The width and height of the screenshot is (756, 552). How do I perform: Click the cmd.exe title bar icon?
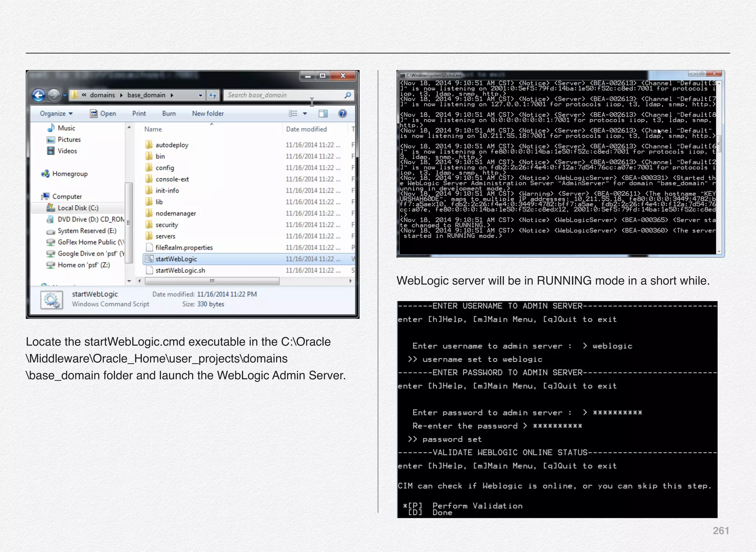pyautogui.click(x=402, y=75)
